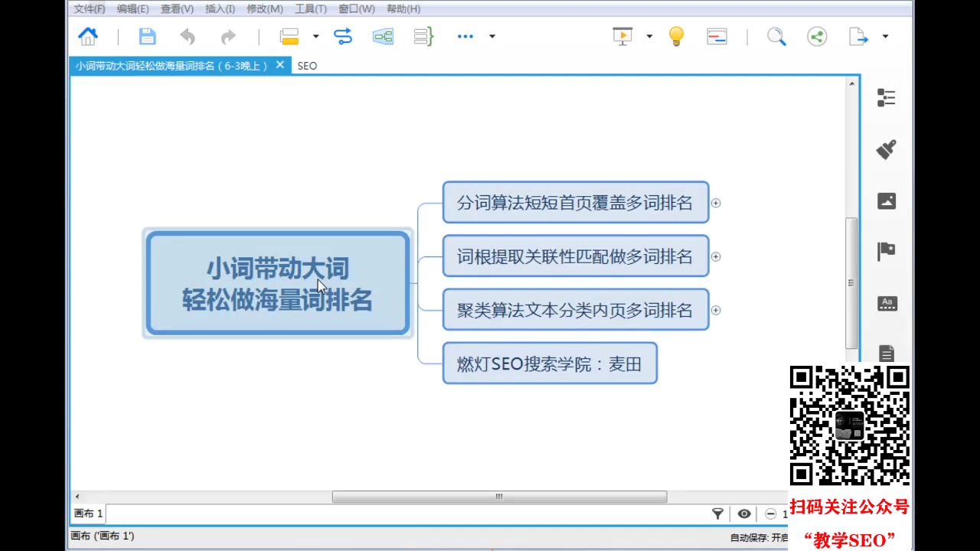
Task: Click the scroll left arrow of canvas
Action: (77, 497)
